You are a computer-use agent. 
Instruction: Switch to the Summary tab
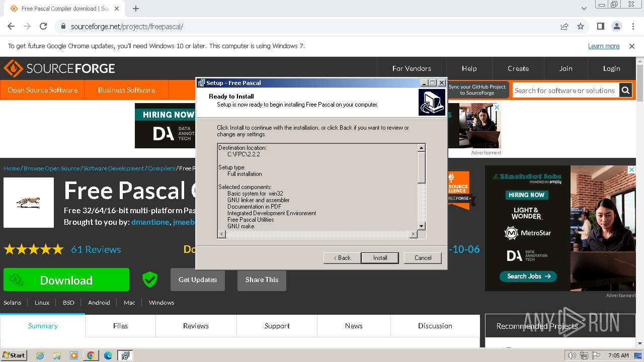coord(43,326)
